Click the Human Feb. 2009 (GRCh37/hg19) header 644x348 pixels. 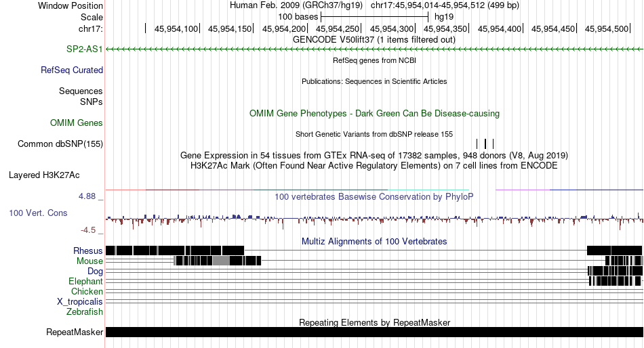(x=296, y=5)
